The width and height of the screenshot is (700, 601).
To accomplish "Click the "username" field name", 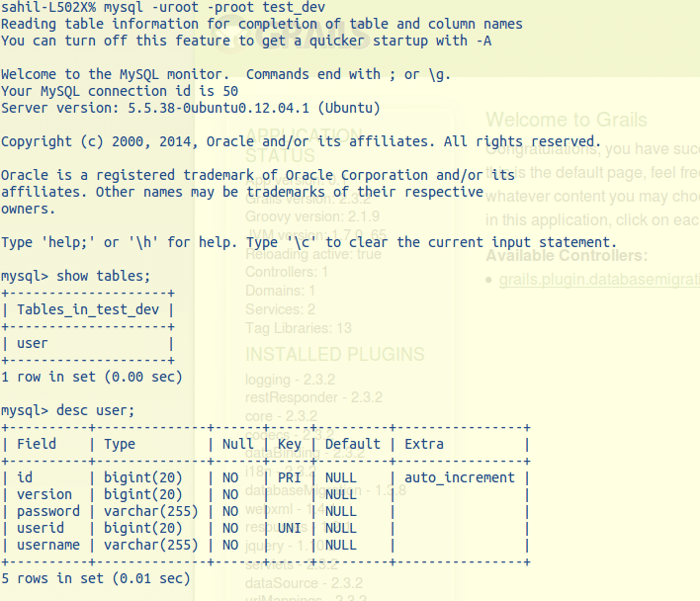I will coord(48,545).
